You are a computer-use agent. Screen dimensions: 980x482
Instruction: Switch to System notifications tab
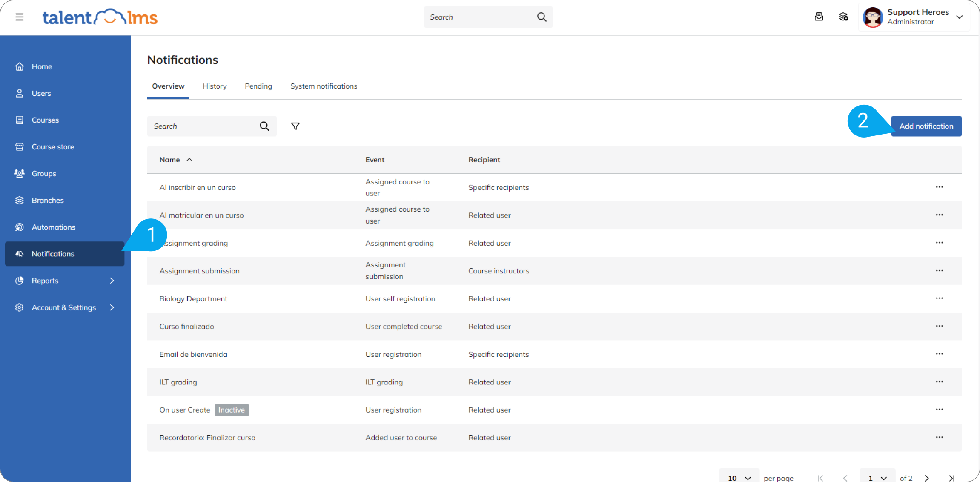pyautogui.click(x=324, y=86)
